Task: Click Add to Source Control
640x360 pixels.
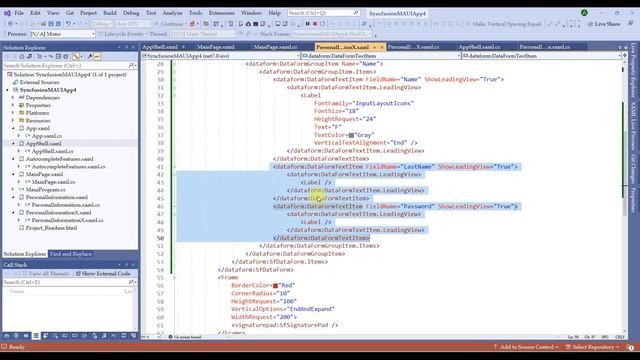Action: [526, 347]
